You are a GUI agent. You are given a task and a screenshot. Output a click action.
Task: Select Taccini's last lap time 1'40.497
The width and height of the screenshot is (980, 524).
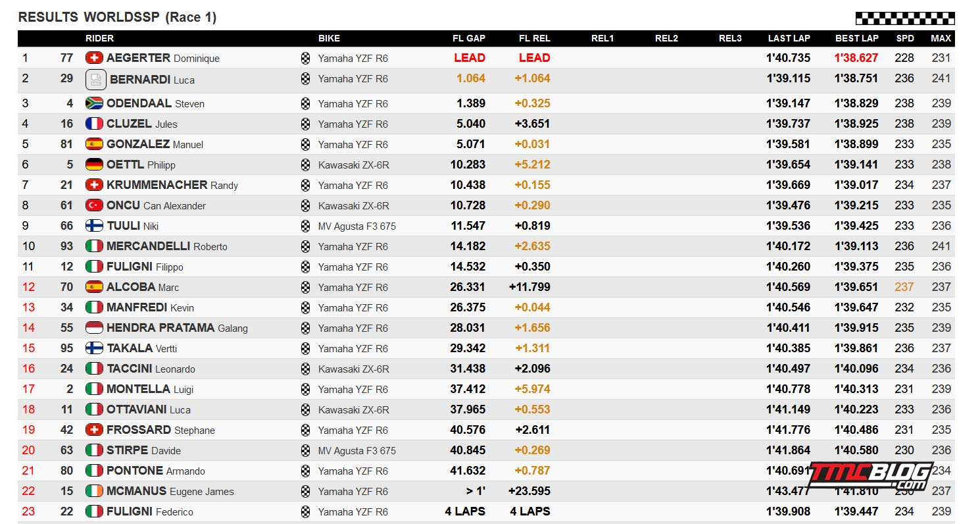[x=789, y=369]
